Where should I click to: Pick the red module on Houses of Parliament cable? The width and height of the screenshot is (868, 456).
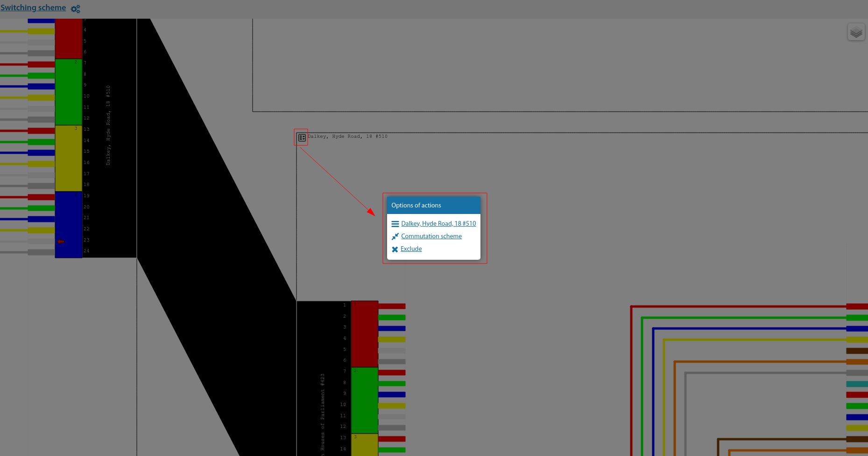click(364, 334)
